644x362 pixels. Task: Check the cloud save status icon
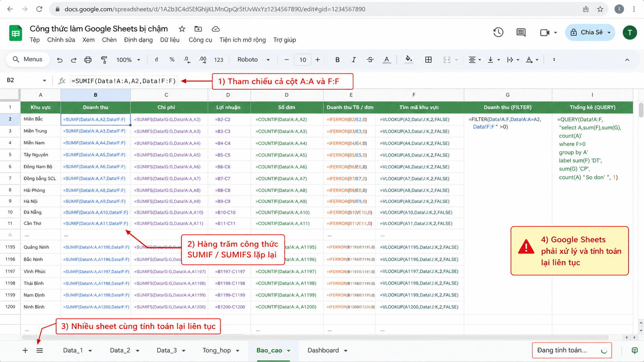pyautogui.click(x=216, y=29)
